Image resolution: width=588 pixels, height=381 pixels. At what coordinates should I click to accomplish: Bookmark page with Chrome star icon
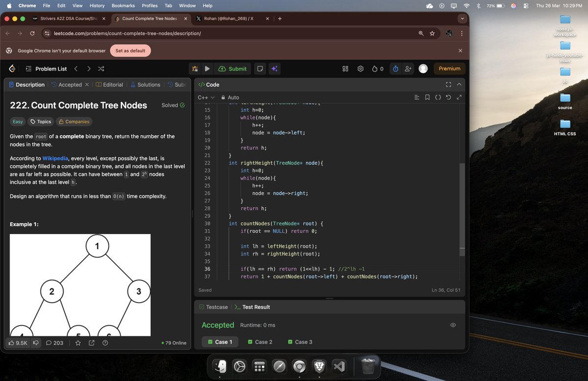pyautogui.click(x=432, y=33)
